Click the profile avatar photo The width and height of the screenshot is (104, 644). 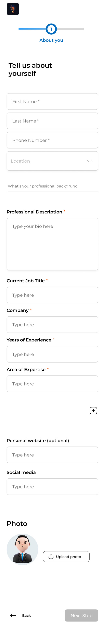click(x=23, y=549)
